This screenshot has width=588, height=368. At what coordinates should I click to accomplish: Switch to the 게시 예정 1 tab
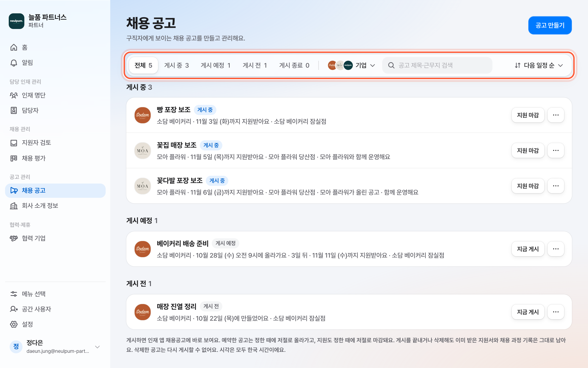pos(215,65)
